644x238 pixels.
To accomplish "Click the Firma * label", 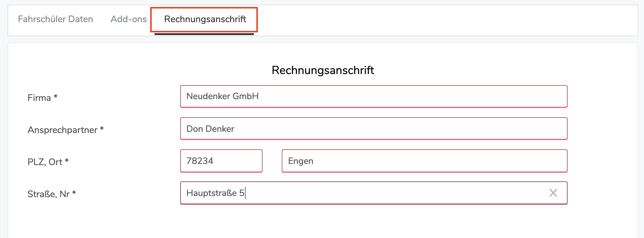I will pyautogui.click(x=43, y=98).
